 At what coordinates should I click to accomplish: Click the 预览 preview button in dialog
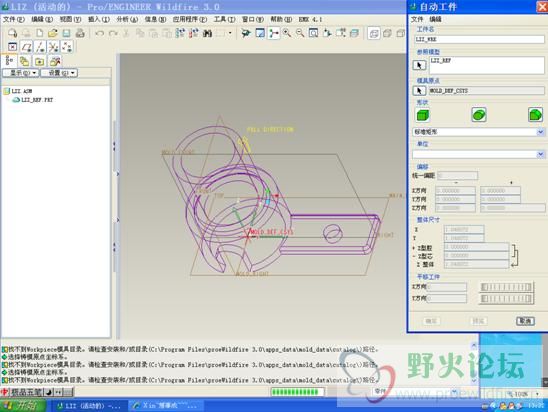click(x=478, y=321)
